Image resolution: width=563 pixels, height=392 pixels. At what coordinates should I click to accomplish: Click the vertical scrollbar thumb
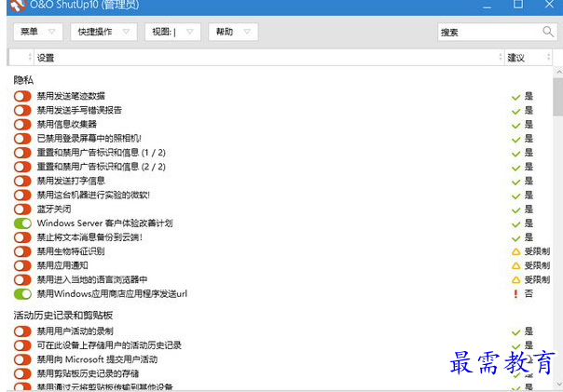(558, 97)
